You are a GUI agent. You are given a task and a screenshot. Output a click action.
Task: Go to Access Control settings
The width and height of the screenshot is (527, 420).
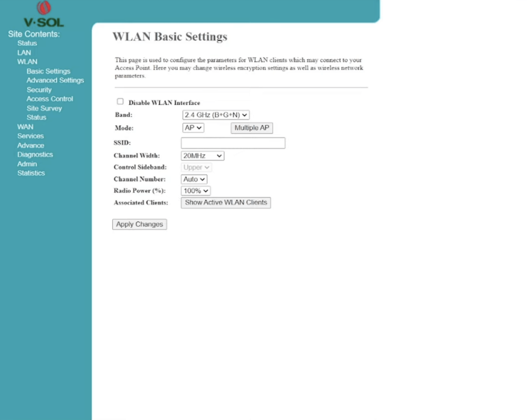(x=49, y=99)
